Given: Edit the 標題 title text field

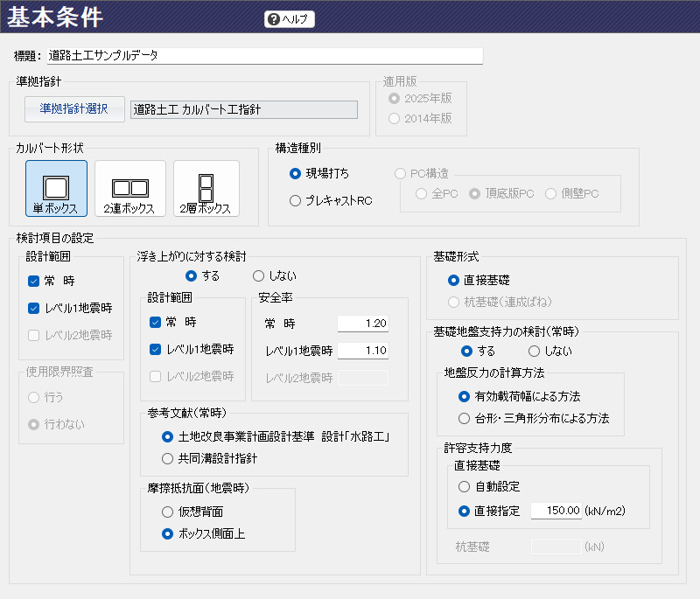Looking at the screenshot, I should (264, 56).
